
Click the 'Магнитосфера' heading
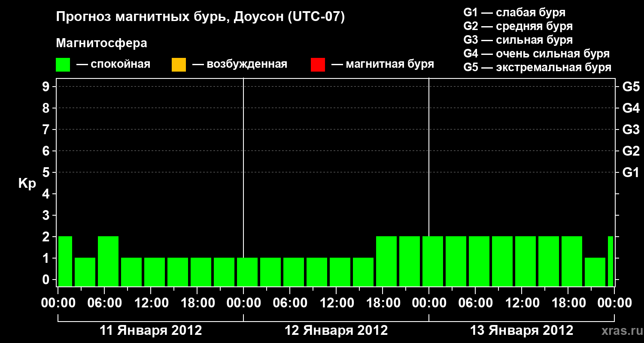click(x=101, y=43)
